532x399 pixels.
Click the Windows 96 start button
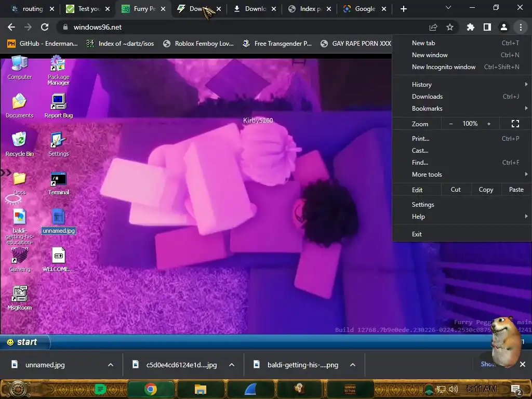(x=25, y=342)
